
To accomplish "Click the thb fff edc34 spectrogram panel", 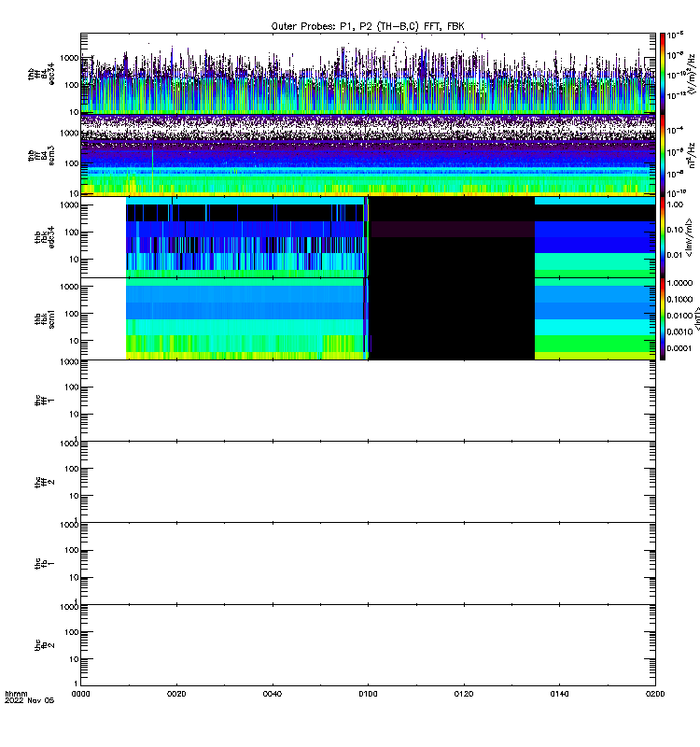I will pos(368,73).
